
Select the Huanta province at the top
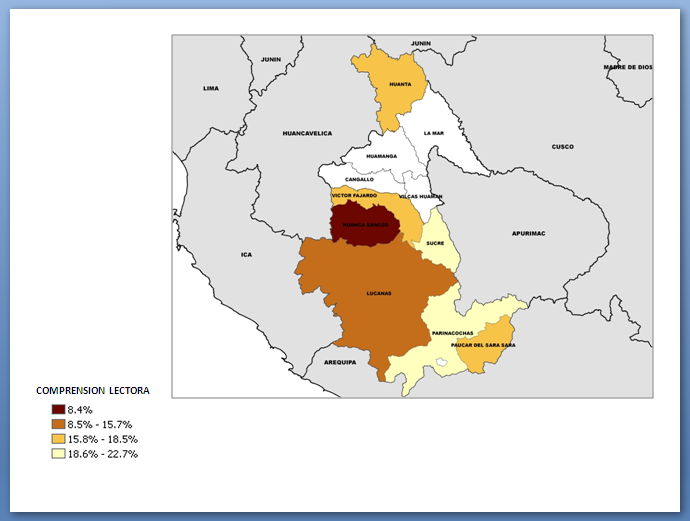coord(399,85)
